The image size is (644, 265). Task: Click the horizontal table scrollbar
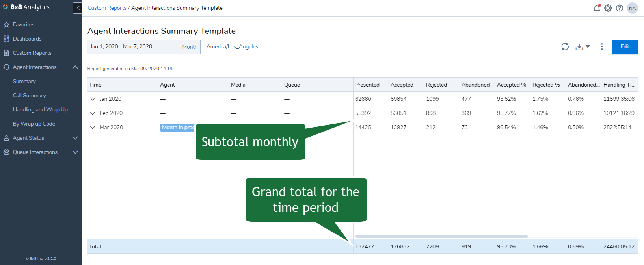441,236
